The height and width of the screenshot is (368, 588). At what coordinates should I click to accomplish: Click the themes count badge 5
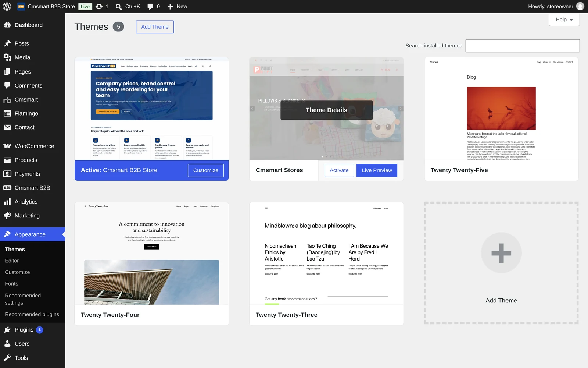(118, 27)
